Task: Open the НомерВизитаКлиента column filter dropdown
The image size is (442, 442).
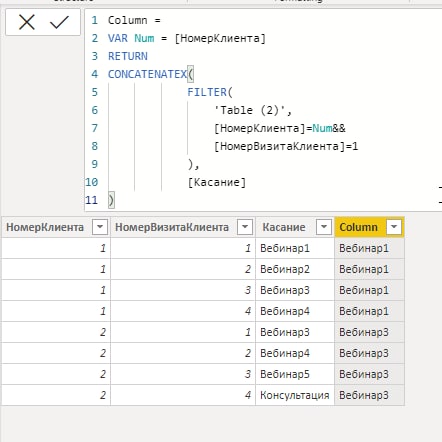Action: coord(245,227)
